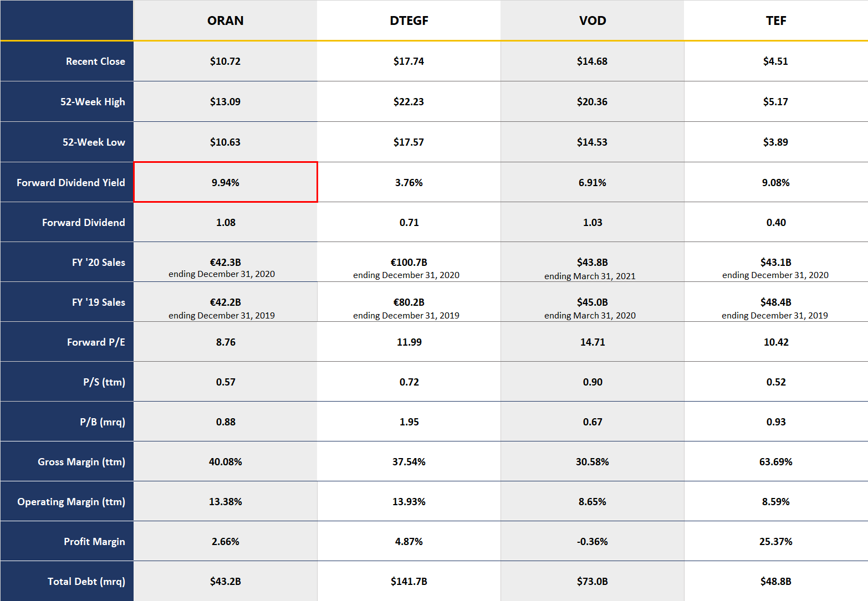Select TEF 52-week low $3.89
The height and width of the screenshot is (601, 868).
(776, 142)
